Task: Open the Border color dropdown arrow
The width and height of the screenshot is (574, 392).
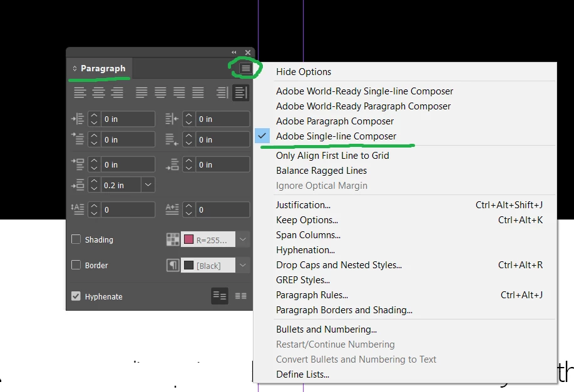Action: coord(242,265)
